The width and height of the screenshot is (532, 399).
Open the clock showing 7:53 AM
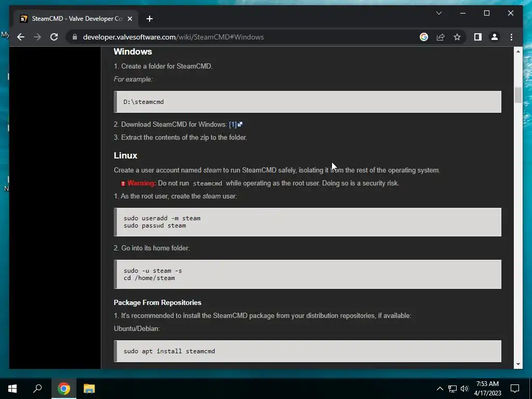pos(487,389)
